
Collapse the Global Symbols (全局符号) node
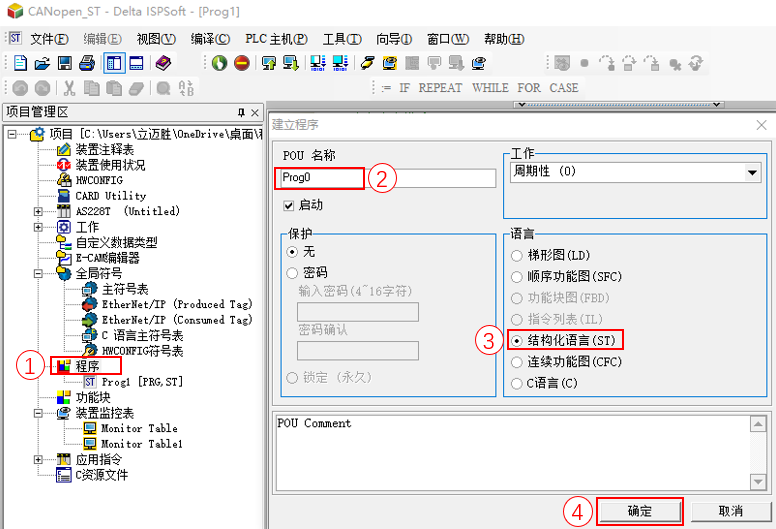38,273
